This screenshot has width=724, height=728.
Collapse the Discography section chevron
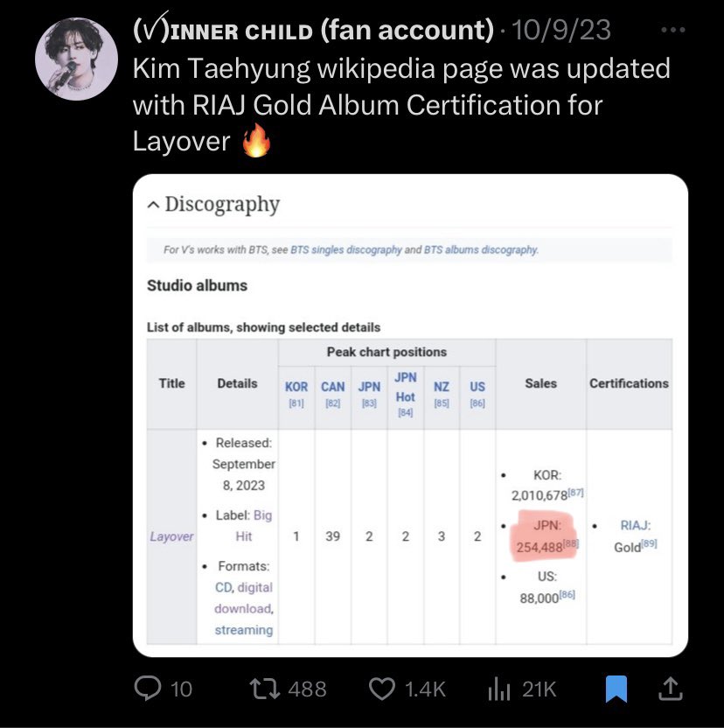point(153,205)
